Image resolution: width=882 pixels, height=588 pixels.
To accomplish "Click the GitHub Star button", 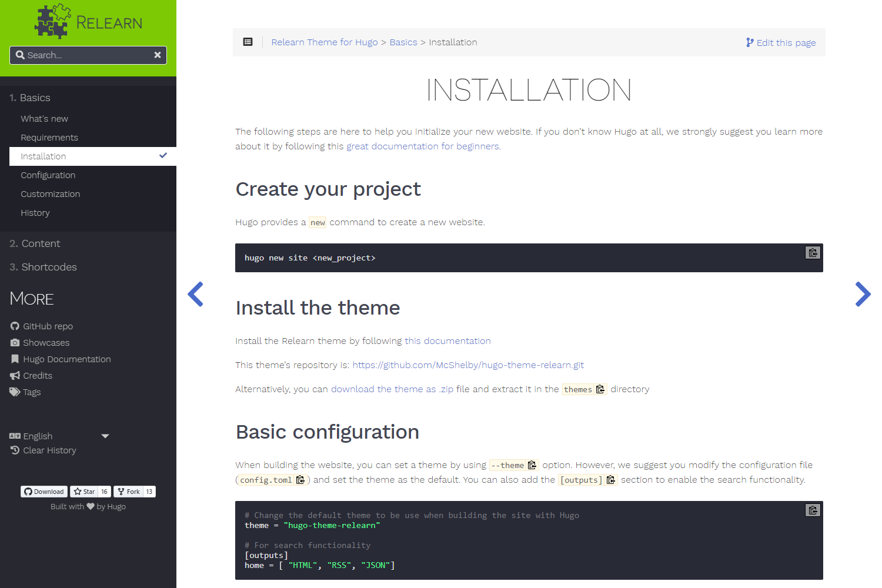I will (x=84, y=492).
